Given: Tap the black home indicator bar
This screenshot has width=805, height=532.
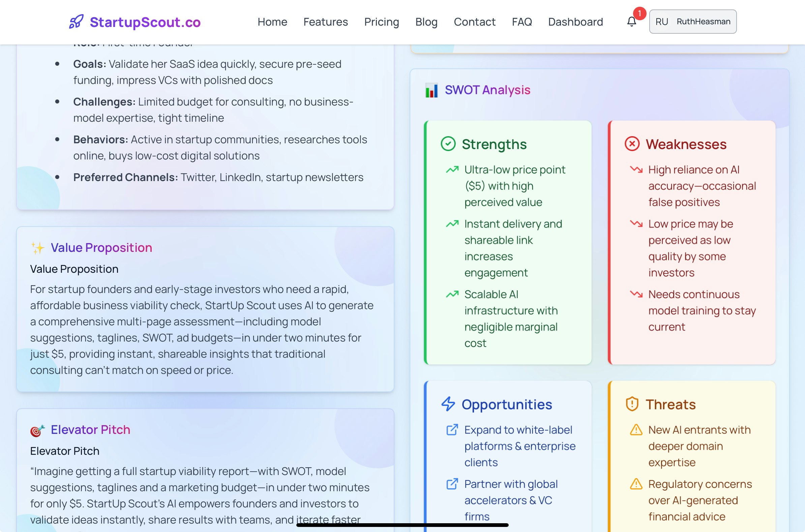Looking at the screenshot, I should tap(402, 525).
